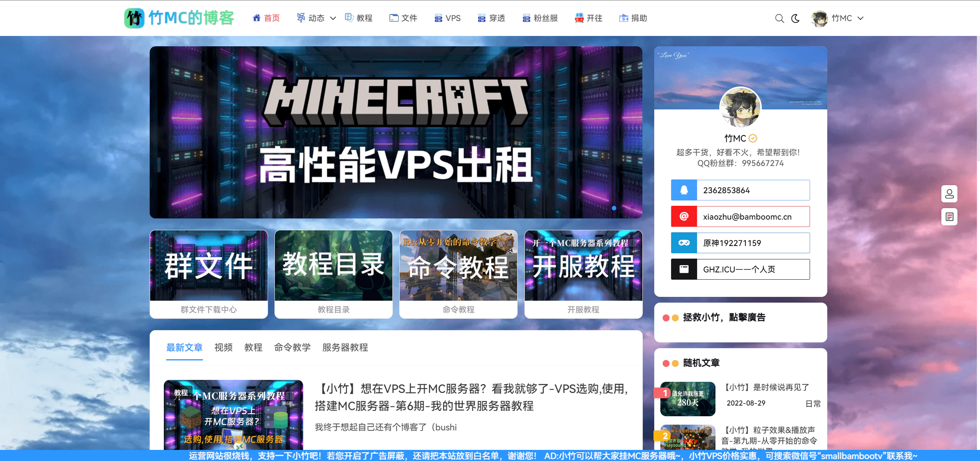Image resolution: width=980 pixels, height=461 pixels.
Task: Click the QQ number 2362853864 button
Action: coord(740,190)
